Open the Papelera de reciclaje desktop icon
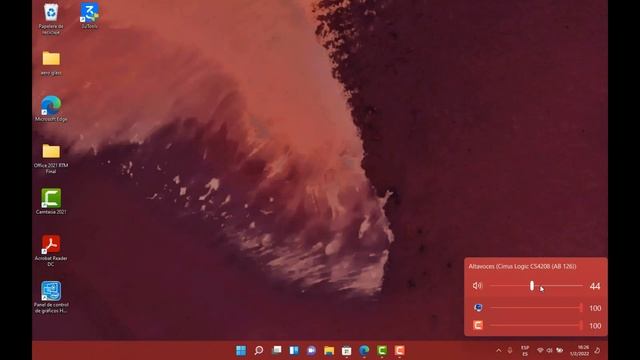 (51, 18)
